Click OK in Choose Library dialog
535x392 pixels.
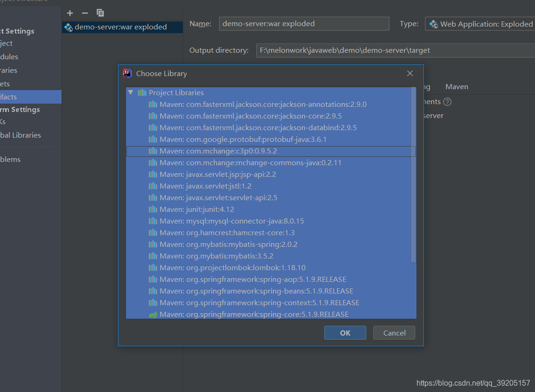click(345, 333)
